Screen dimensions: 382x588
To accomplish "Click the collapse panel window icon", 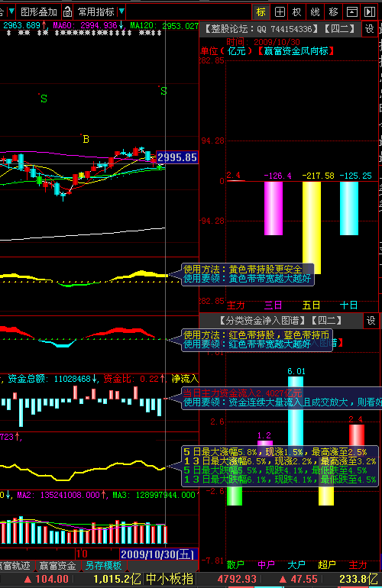I will point(351,12).
